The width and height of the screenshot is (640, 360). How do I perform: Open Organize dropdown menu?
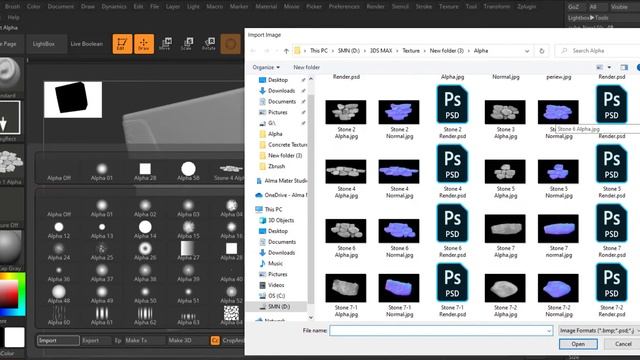[266, 67]
